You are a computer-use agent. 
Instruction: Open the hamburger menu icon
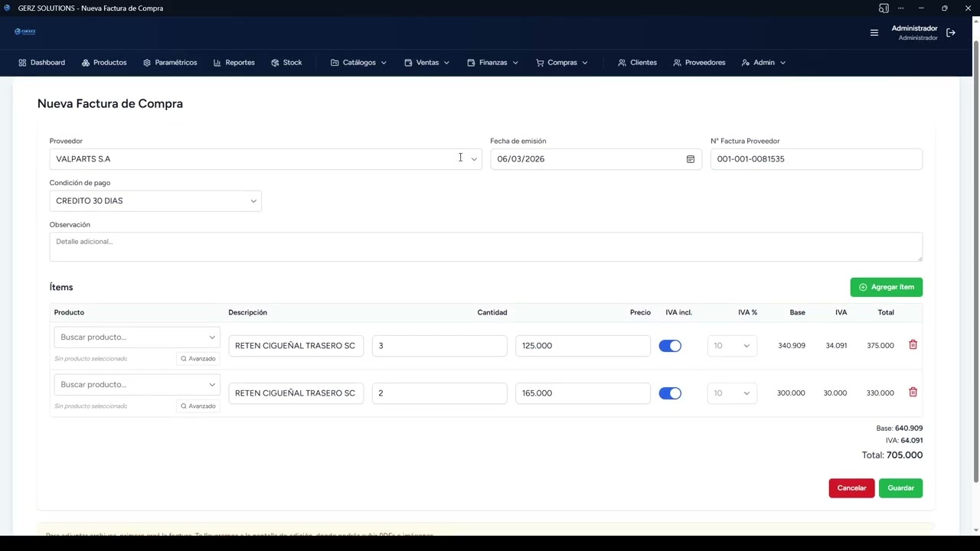click(874, 33)
